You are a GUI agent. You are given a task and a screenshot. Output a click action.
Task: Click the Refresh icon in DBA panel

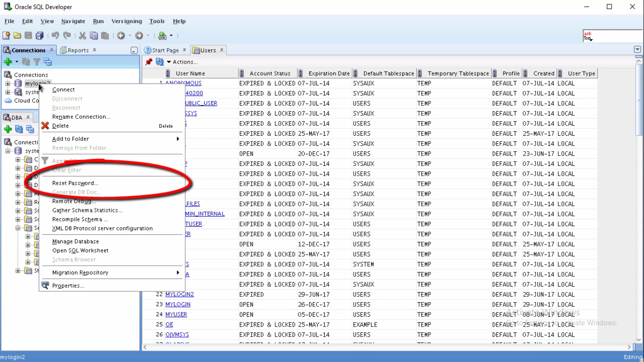pos(19,129)
